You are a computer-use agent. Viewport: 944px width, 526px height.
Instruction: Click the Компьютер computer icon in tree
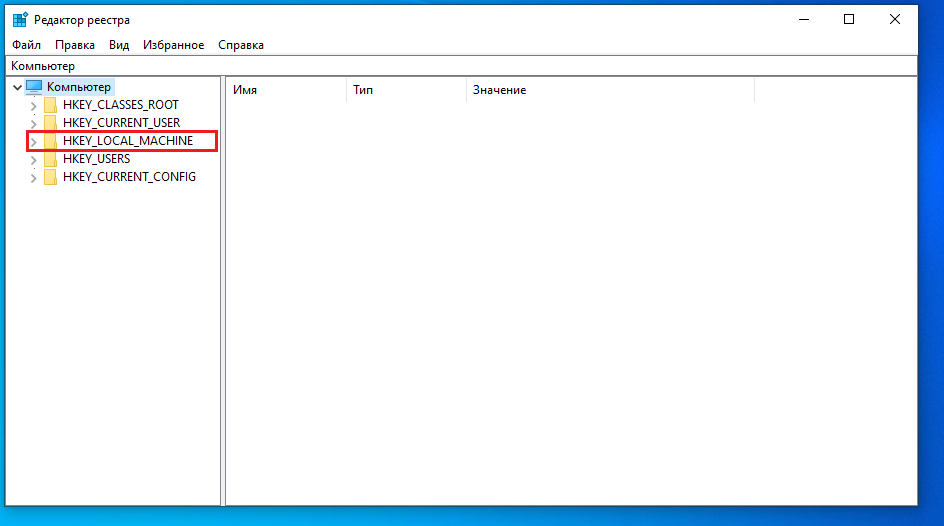[x=34, y=87]
